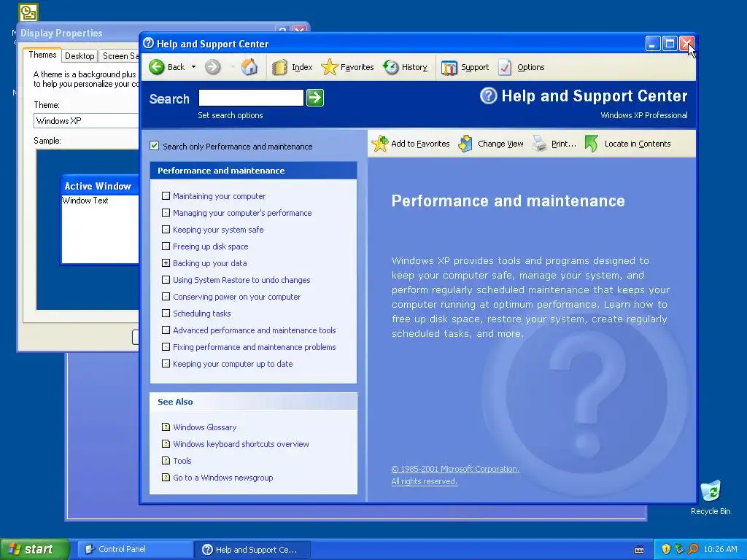747x560 pixels.
Task: Click the taskbar clock showing 10:26 AM
Action: pos(720,549)
